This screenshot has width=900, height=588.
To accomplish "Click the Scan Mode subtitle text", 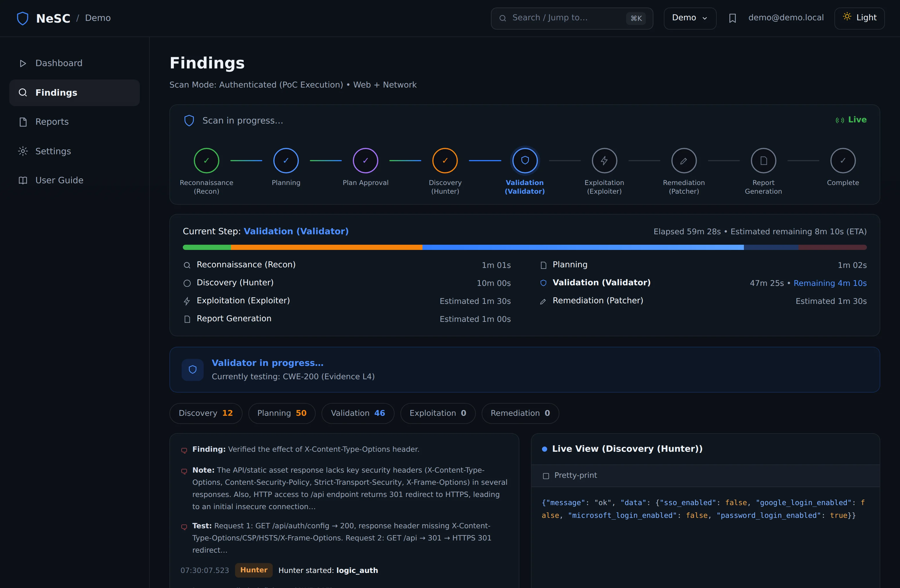I will (293, 85).
